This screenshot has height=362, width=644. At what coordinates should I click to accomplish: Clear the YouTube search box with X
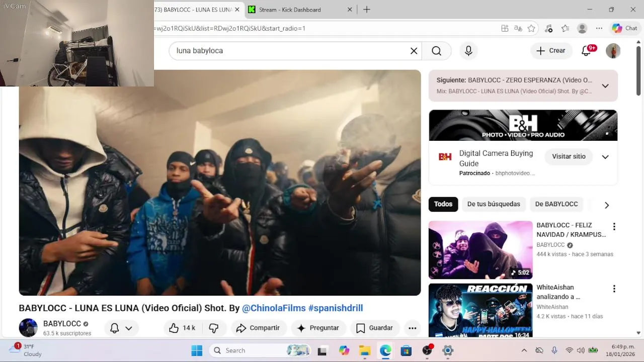point(414,51)
